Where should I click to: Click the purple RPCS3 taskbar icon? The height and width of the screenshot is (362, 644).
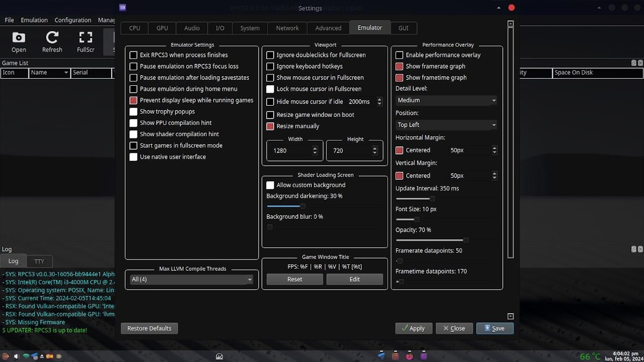pyautogui.click(x=423, y=356)
